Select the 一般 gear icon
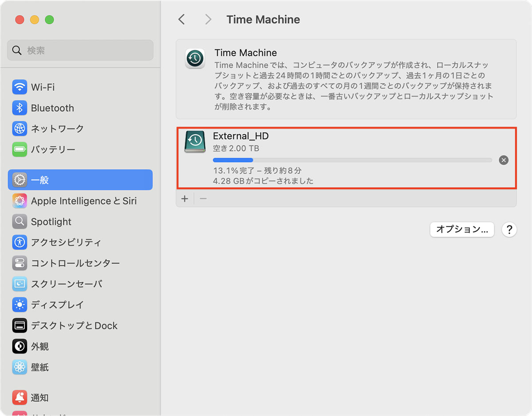The width and height of the screenshot is (532, 416). coord(20,180)
